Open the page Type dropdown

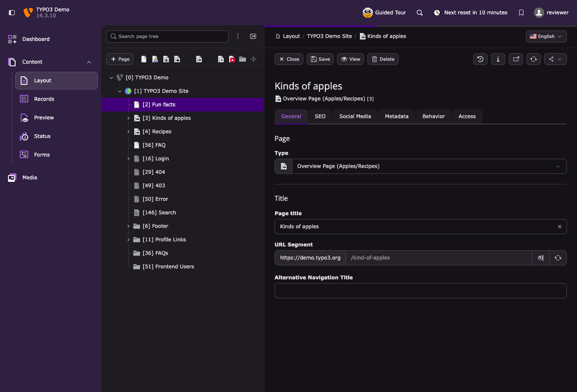click(x=421, y=166)
